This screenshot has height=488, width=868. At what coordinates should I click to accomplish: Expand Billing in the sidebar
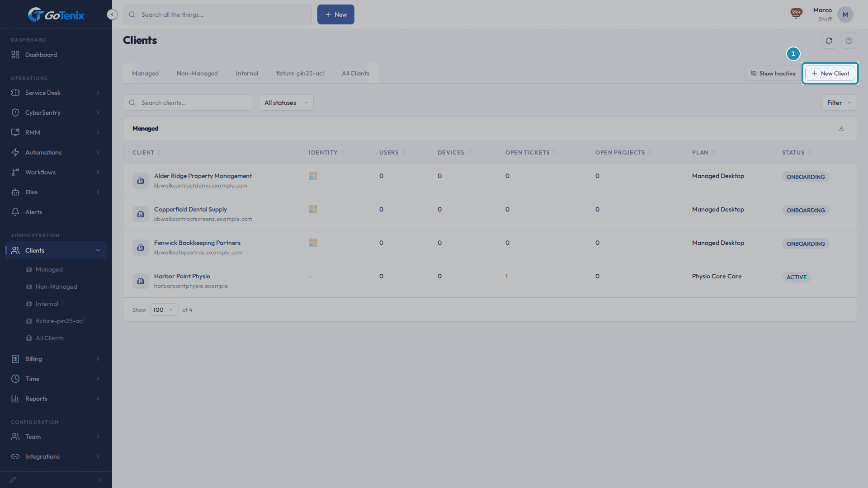click(x=56, y=359)
